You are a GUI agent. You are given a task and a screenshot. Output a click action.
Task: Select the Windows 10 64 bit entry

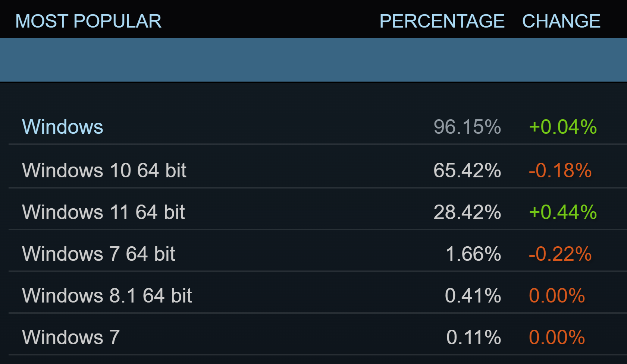click(104, 170)
